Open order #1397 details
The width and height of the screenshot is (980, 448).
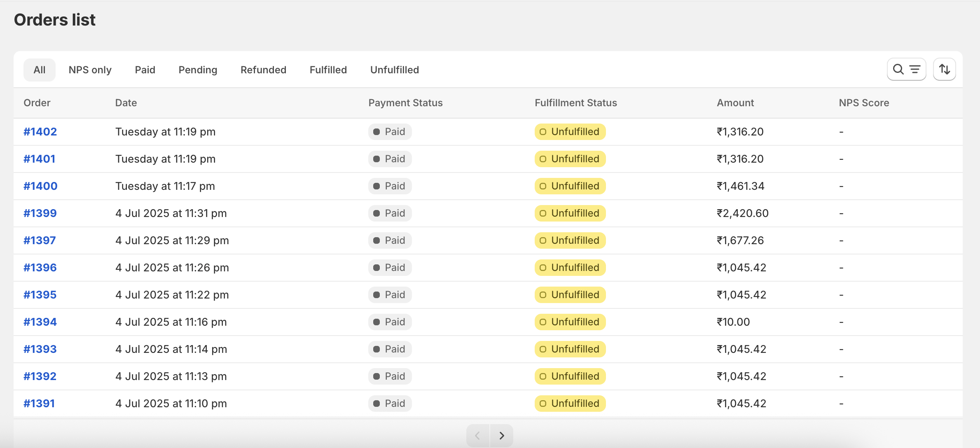click(x=40, y=240)
